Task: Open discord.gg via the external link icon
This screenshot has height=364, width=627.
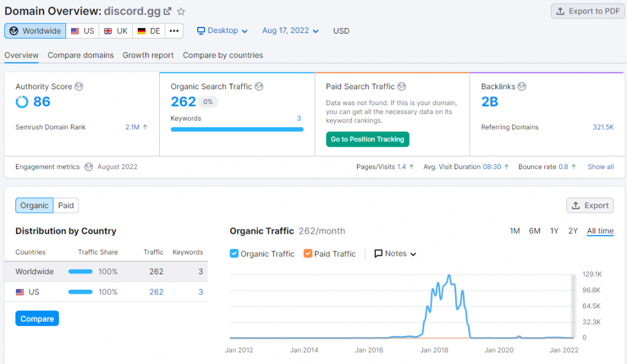Action: coord(168,10)
